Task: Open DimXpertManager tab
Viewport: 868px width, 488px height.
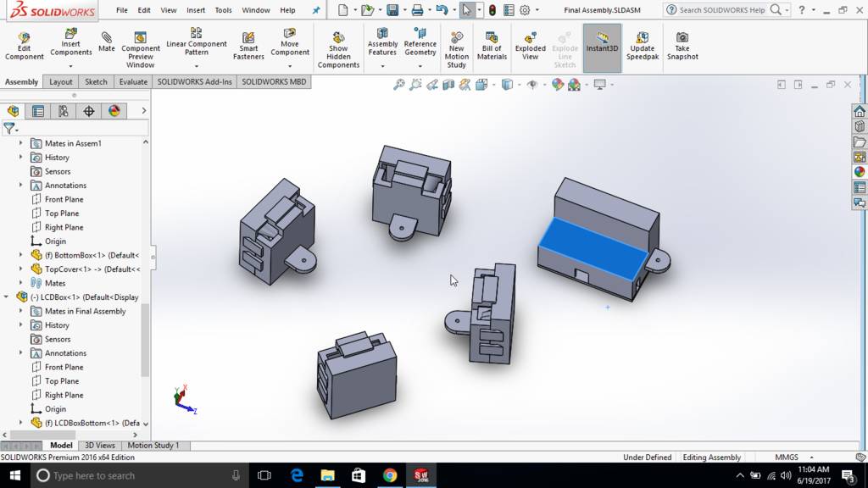Action: click(88, 111)
